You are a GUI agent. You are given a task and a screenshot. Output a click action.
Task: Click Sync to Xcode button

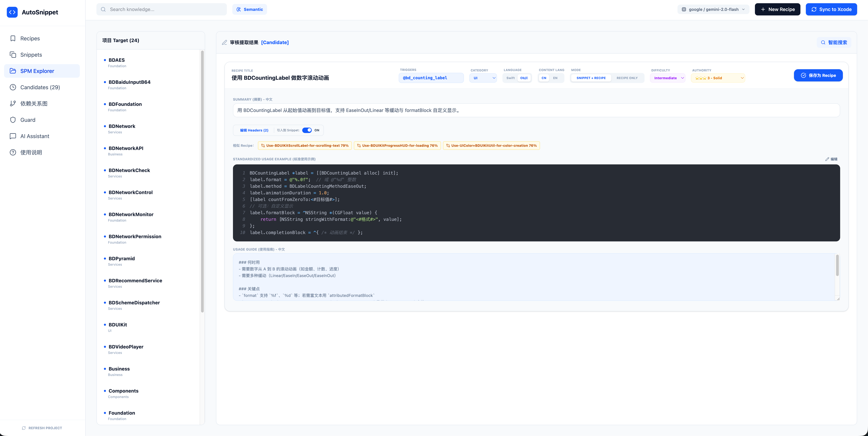(831, 10)
